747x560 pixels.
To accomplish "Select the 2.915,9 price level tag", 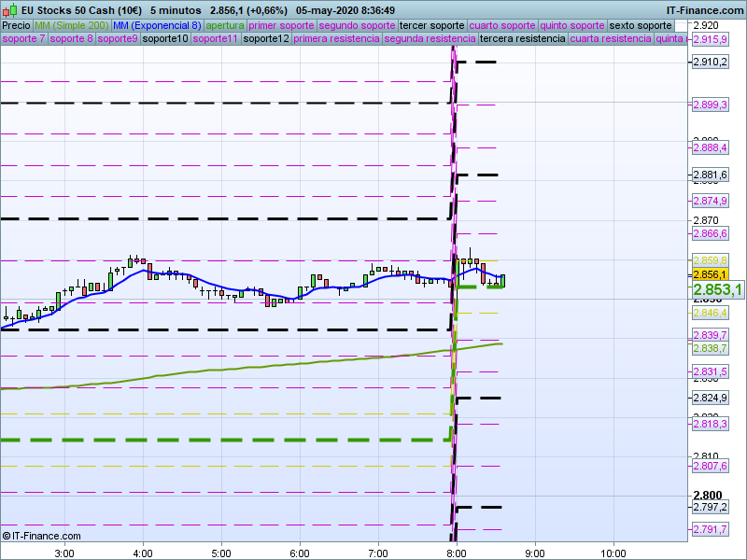I will tap(710, 39).
